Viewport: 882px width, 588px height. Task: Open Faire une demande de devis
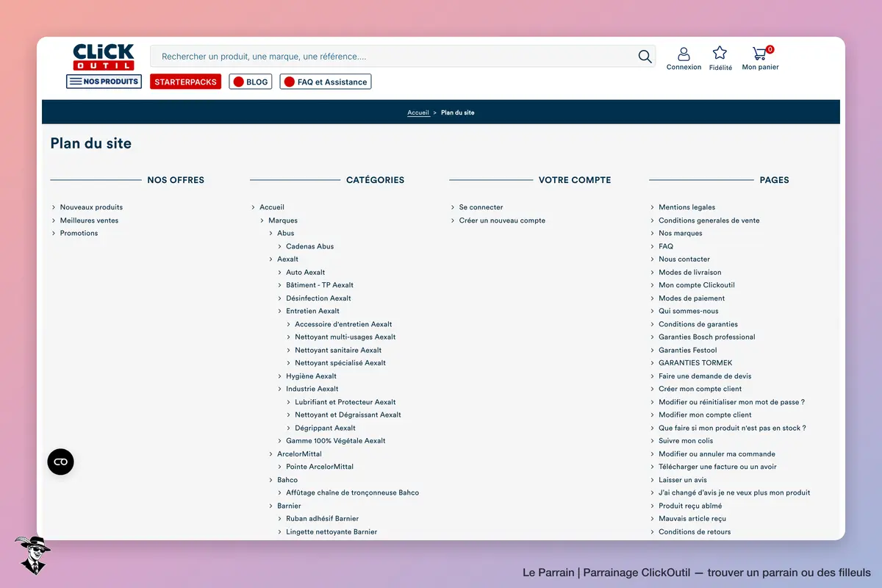click(705, 376)
